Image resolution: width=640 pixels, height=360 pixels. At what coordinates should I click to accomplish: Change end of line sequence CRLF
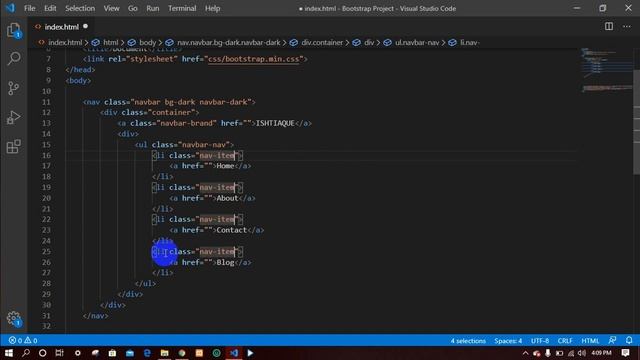[x=565, y=340]
